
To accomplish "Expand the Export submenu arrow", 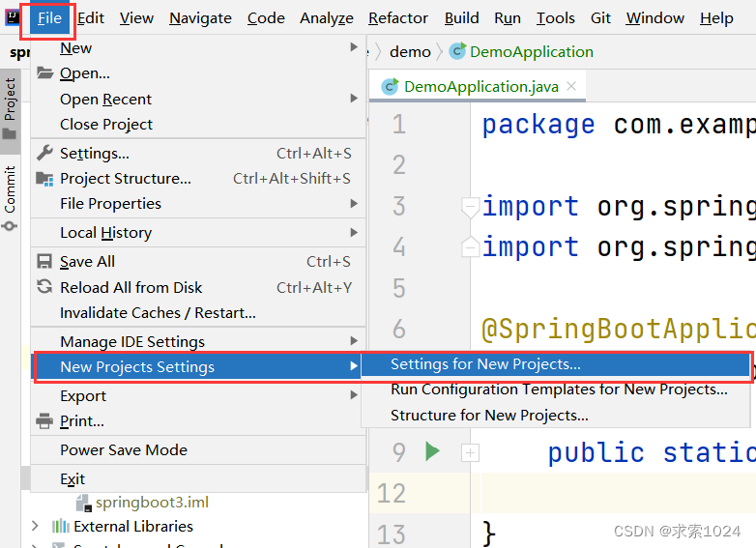I will coord(354,394).
